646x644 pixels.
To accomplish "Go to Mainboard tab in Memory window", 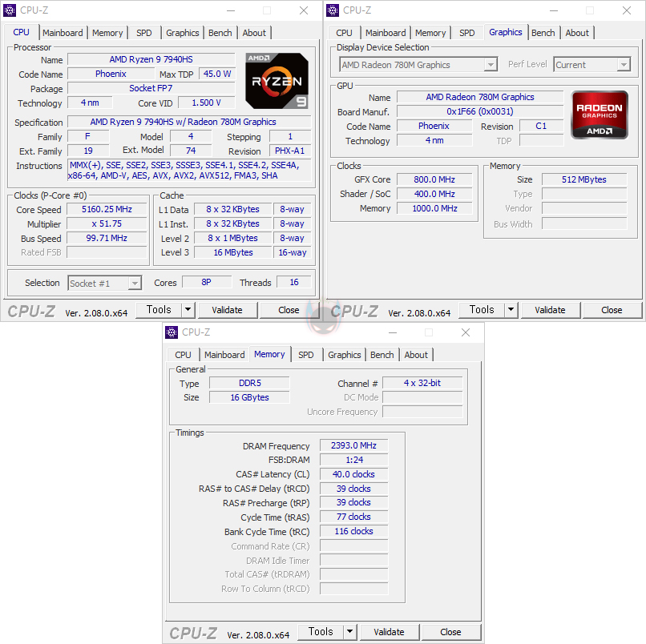I will [x=224, y=355].
